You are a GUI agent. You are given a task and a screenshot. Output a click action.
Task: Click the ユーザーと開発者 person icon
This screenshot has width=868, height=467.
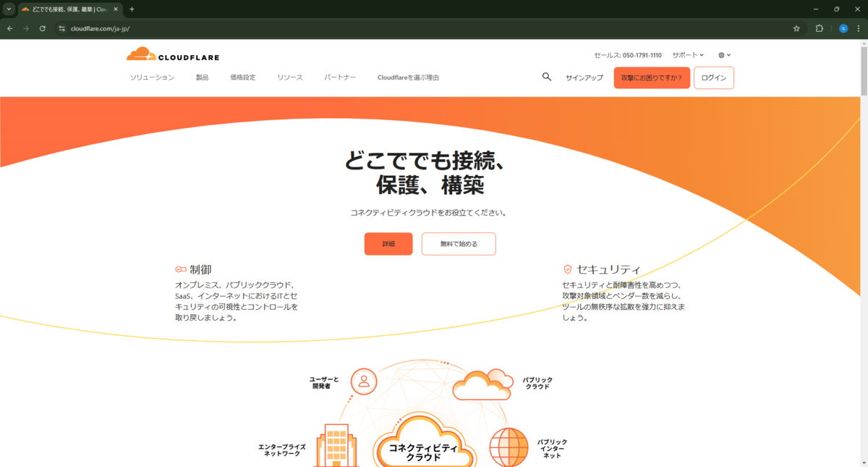coord(364,381)
